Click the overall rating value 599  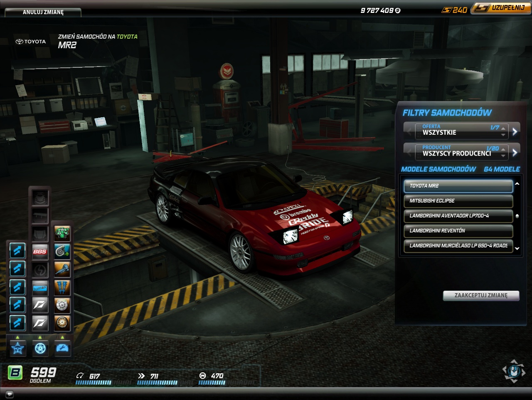(43, 372)
